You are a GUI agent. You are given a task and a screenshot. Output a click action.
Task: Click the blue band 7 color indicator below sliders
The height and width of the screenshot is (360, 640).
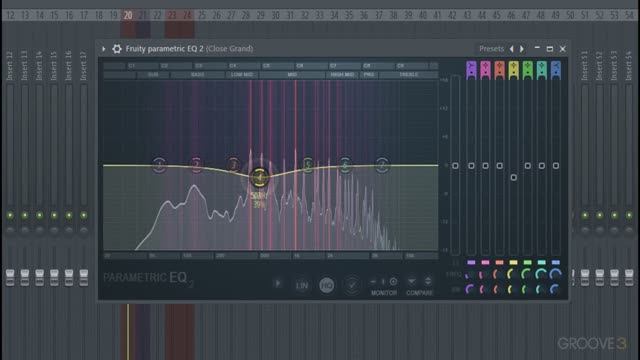556,262
